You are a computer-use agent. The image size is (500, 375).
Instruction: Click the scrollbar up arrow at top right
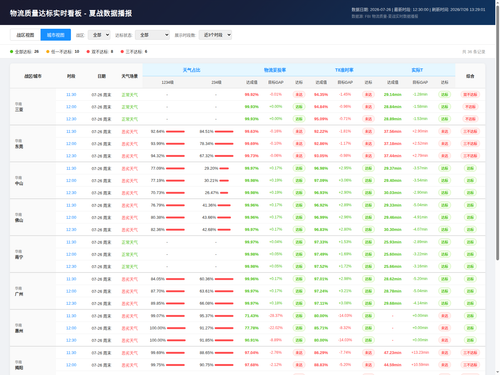(497, 2)
